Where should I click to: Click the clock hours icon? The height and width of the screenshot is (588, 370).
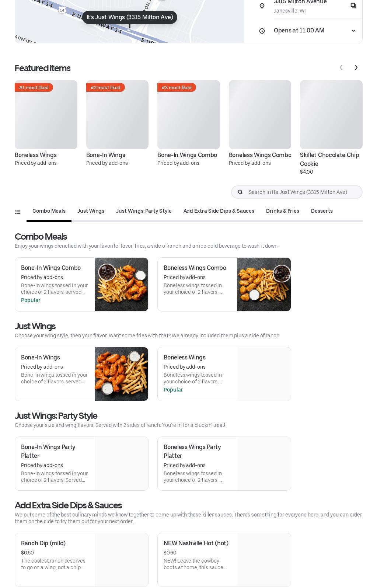click(262, 31)
